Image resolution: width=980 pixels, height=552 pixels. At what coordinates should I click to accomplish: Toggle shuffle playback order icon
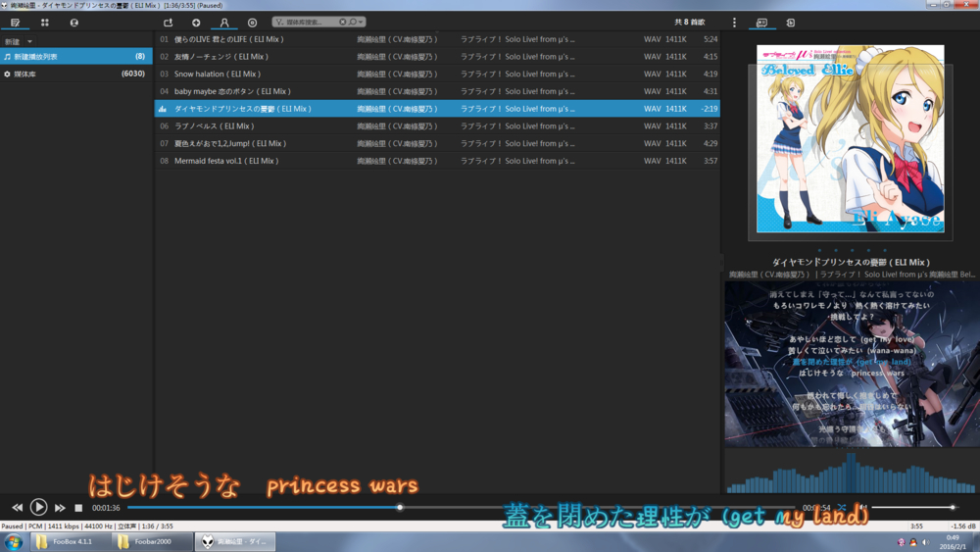842,507
